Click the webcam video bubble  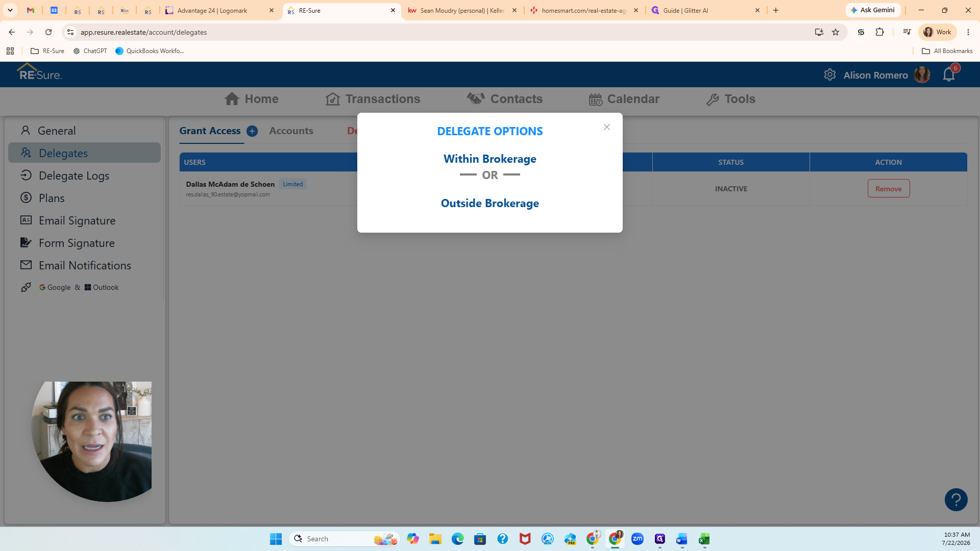pos(92,441)
